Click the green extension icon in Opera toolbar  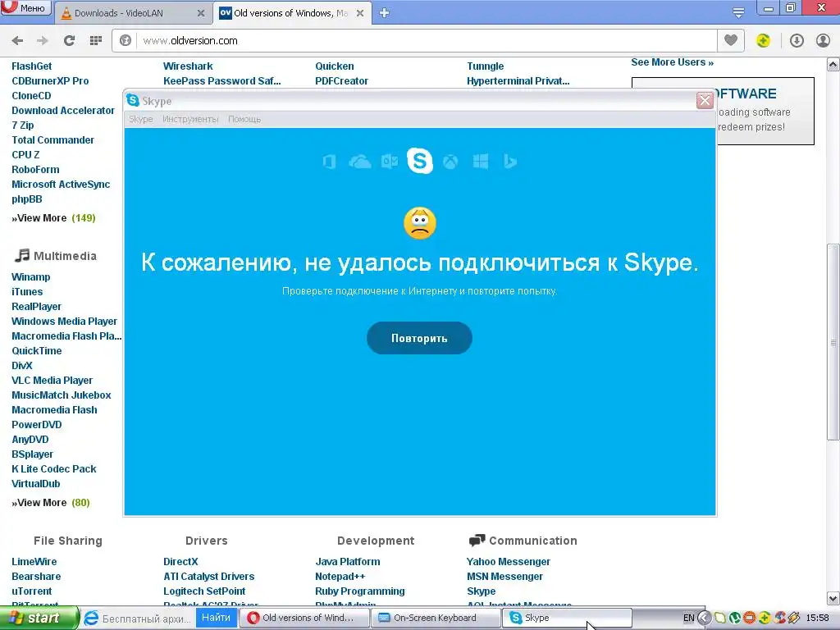(x=763, y=41)
